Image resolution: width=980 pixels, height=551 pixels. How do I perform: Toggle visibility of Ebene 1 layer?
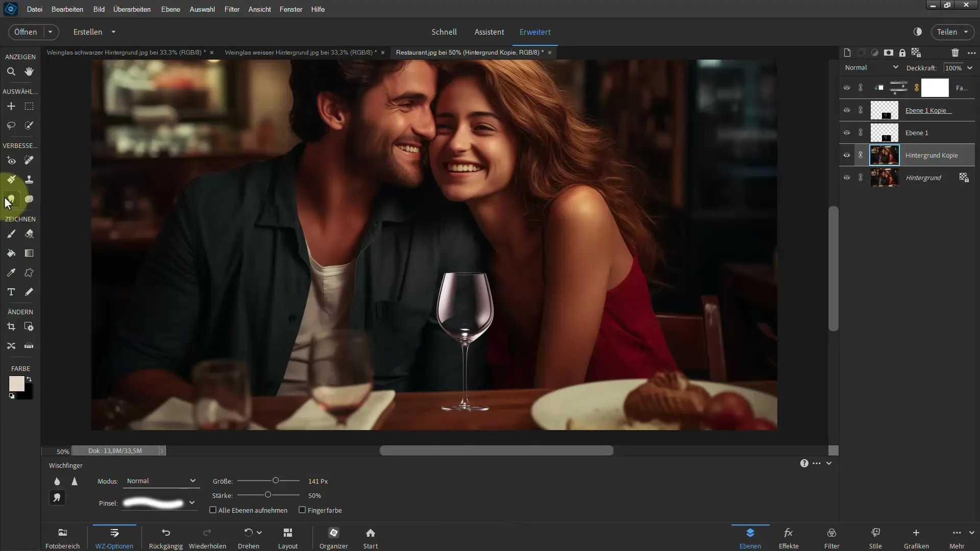tap(847, 133)
